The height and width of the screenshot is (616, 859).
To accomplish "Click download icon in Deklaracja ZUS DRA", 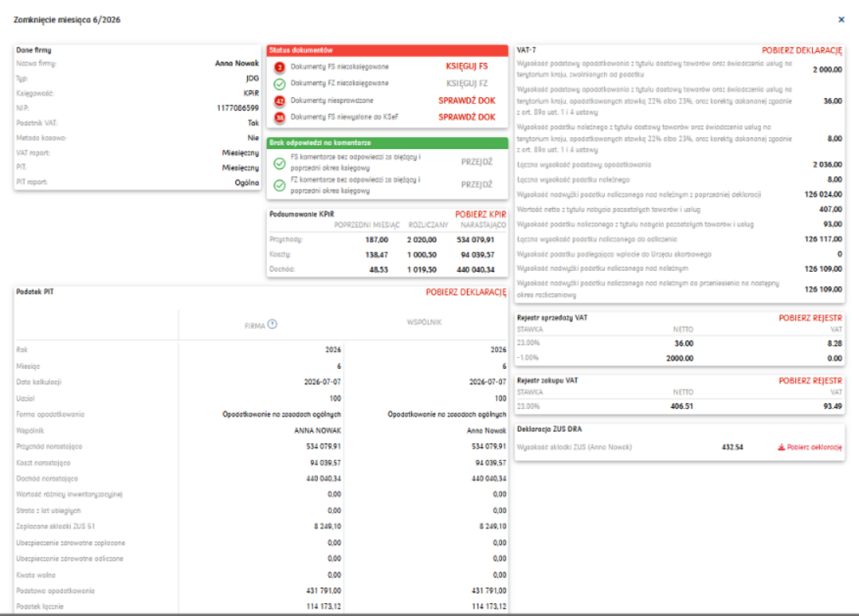I will point(781,447).
